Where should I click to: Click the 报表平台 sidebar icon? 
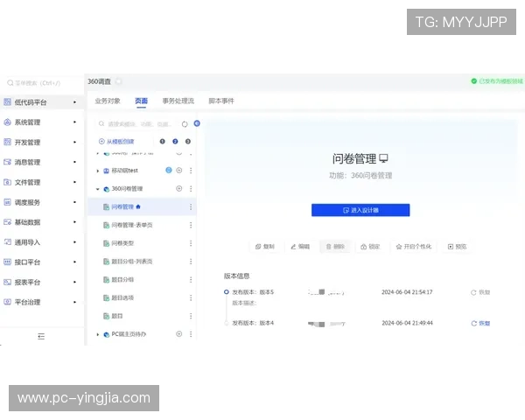click(7, 282)
